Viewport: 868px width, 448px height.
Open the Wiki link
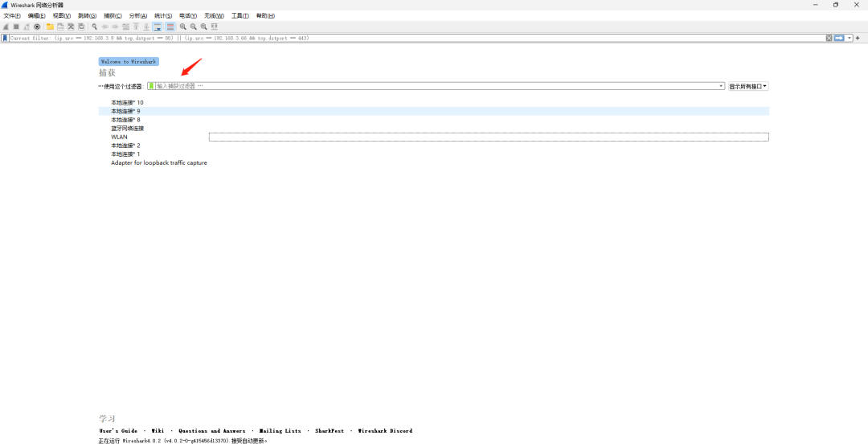click(158, 431)
